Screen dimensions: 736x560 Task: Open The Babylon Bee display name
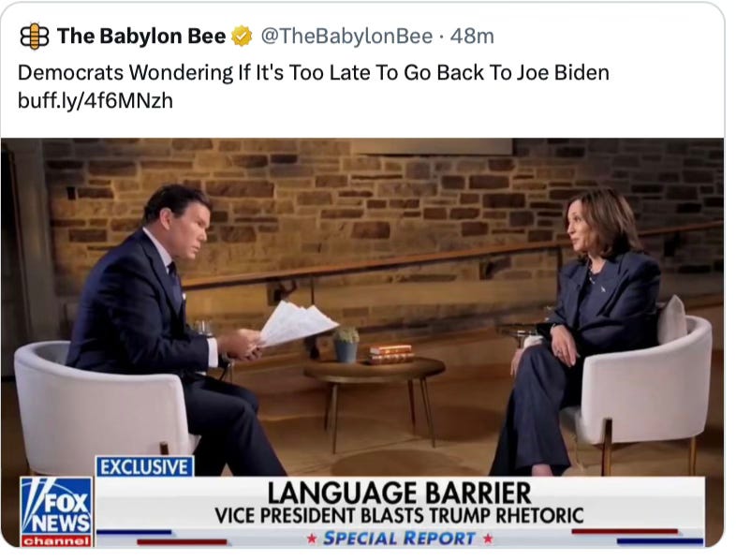[x=141, y=37]
